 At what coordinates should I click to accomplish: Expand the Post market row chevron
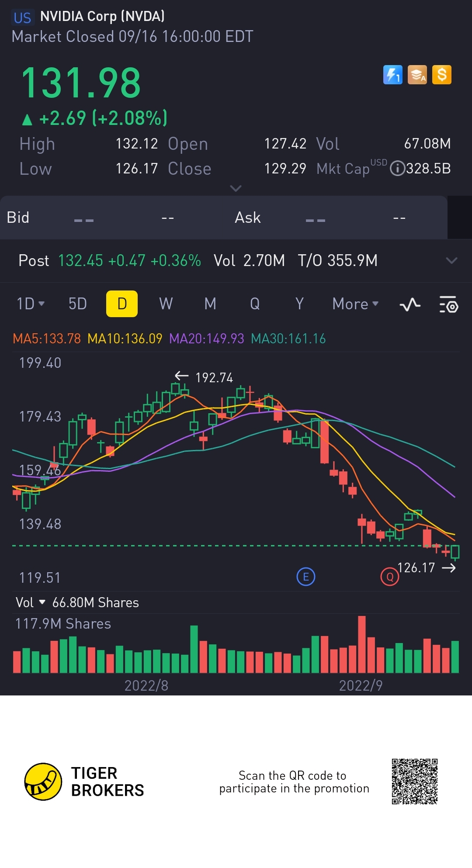click(451, 261)
